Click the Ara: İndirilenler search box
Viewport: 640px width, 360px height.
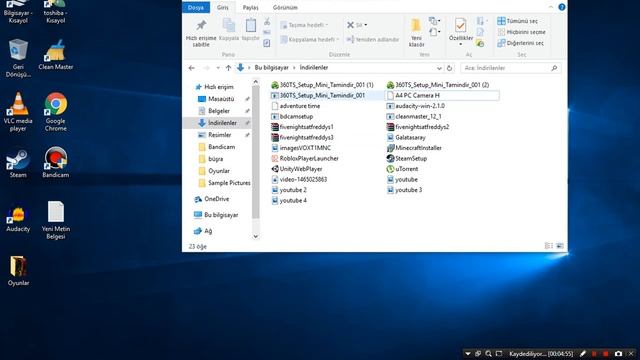510,68
